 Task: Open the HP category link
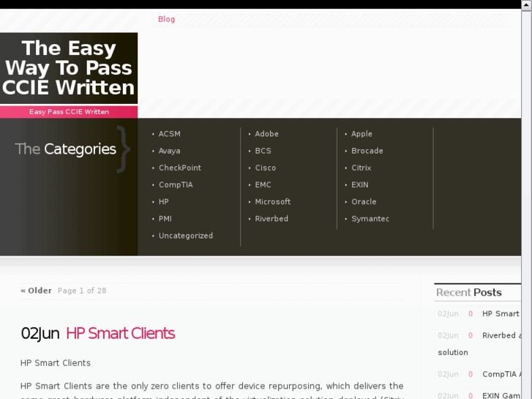click(x=163, y=202)
